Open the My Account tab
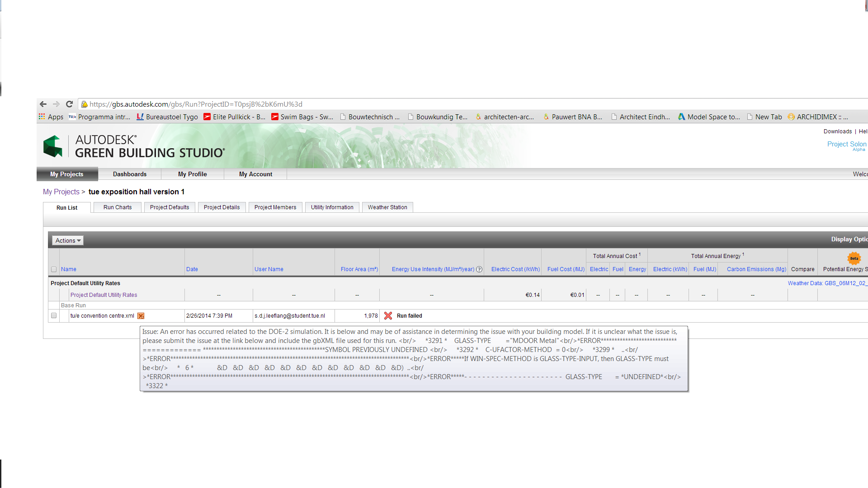This screenshot has width=868, height=488. click(255, 174)
